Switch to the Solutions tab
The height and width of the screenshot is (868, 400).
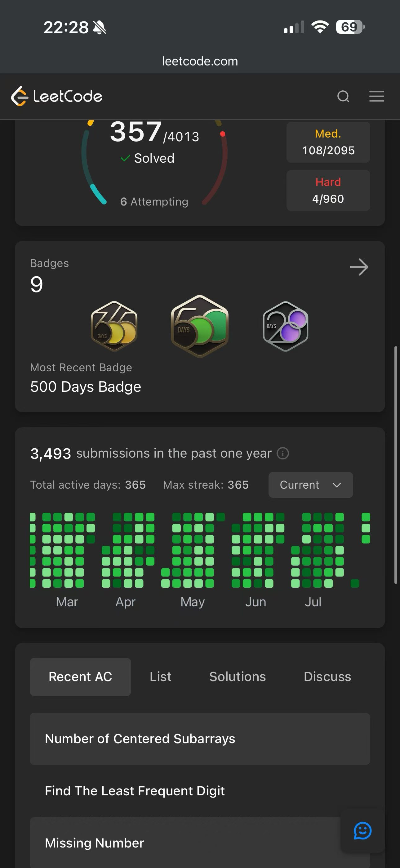point(238,676)
